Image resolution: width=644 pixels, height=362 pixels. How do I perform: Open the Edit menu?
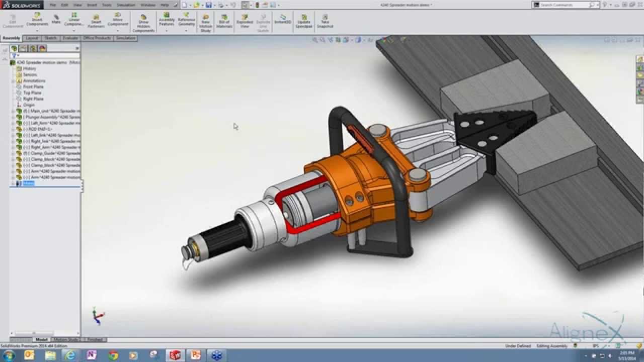[65, 5]
